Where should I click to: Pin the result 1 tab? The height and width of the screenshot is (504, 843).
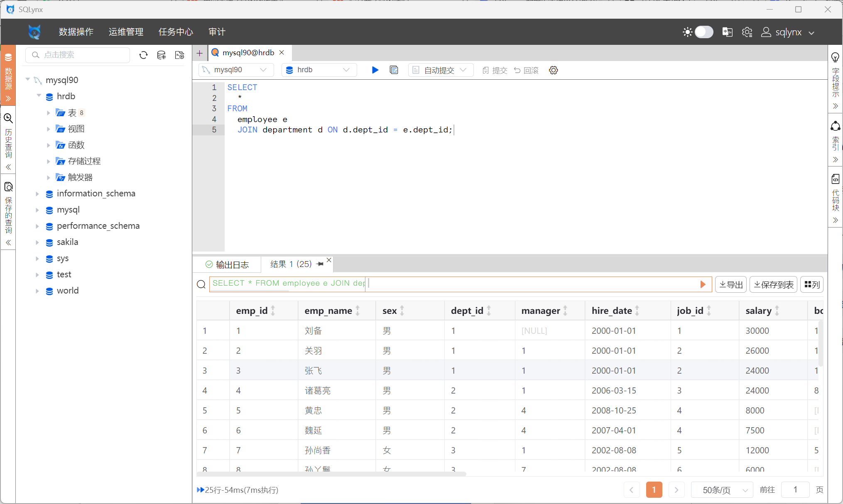click(x=320, y=264)
